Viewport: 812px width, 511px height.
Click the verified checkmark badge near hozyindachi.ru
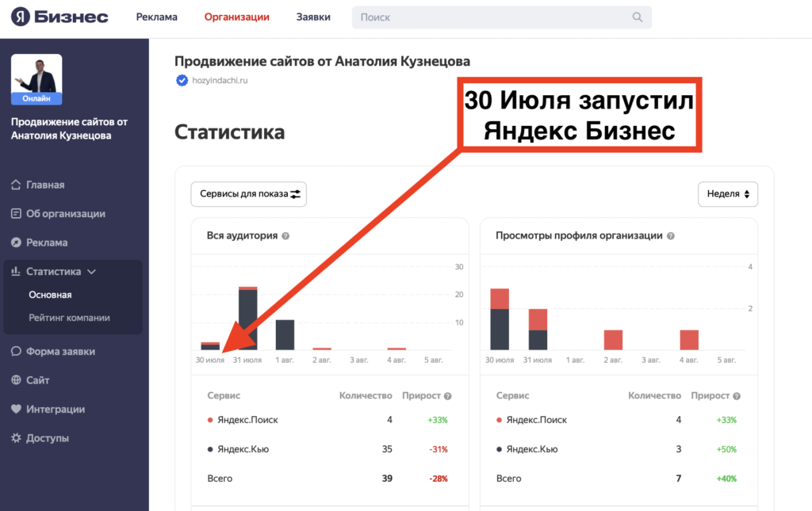point(182,80)
